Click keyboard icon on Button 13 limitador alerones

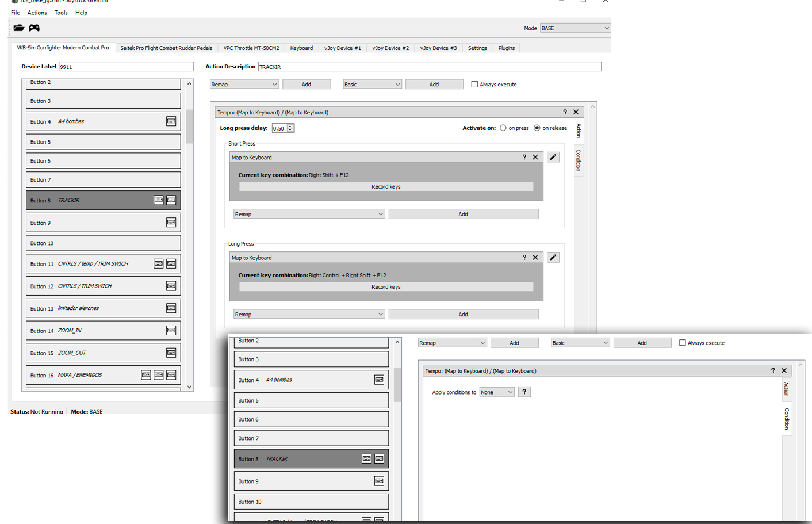point(171,308)
